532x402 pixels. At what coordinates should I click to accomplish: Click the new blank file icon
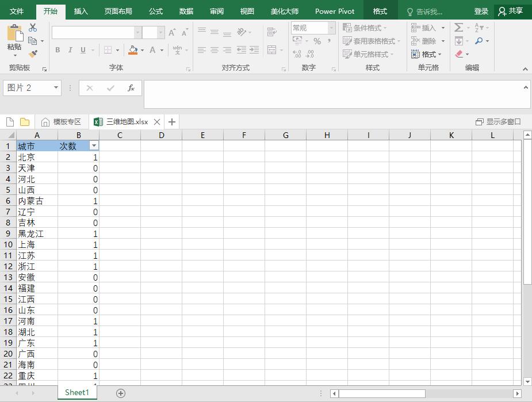(10, 122)
